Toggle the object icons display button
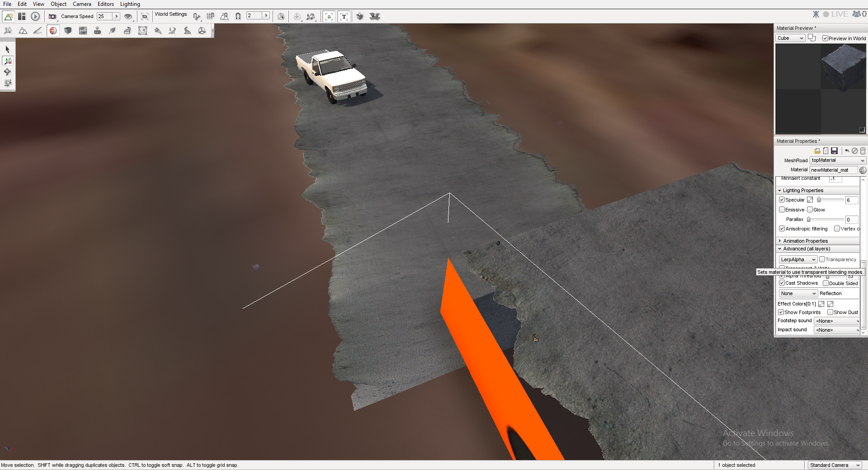The height and width of the screenshot is (470, 868). pyautogui.click(x=329, y=16)
